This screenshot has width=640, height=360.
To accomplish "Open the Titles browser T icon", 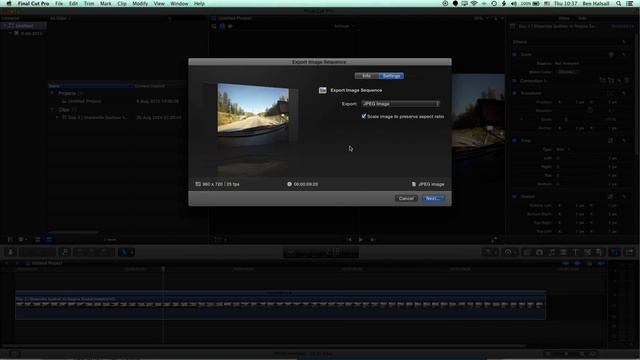I will click(576, 252).
